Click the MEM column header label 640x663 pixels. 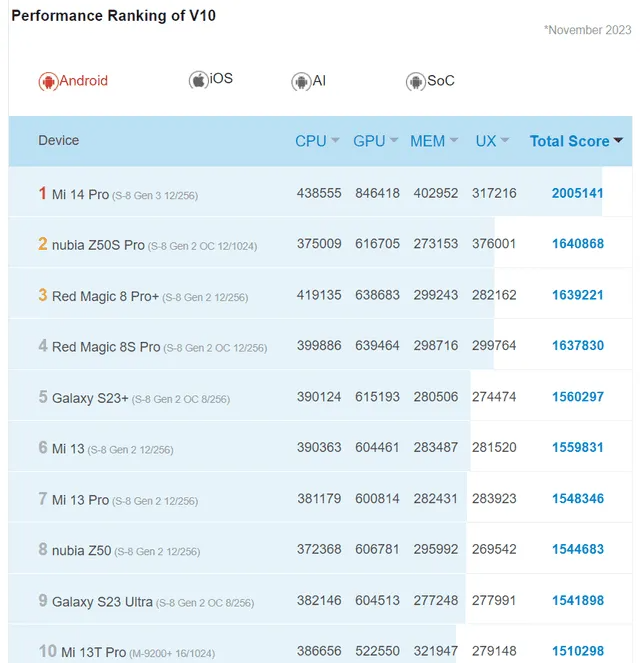[427, 141]
